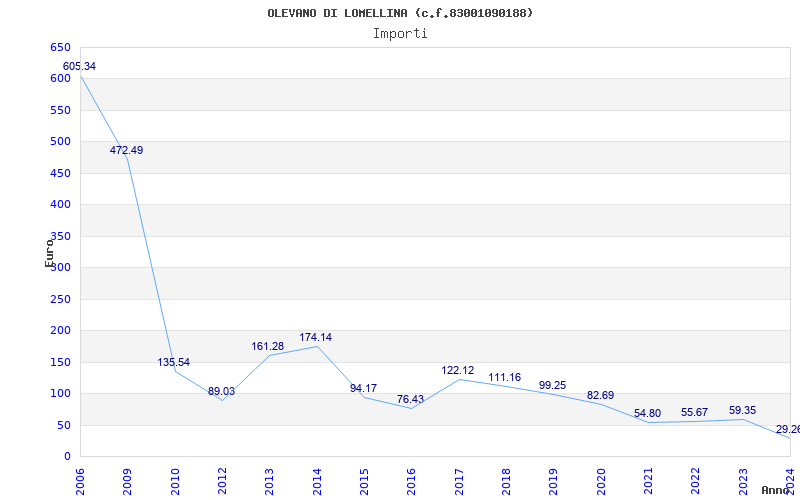Click the 99.25 data label
The image size is (800, 500).
(553, 385)
